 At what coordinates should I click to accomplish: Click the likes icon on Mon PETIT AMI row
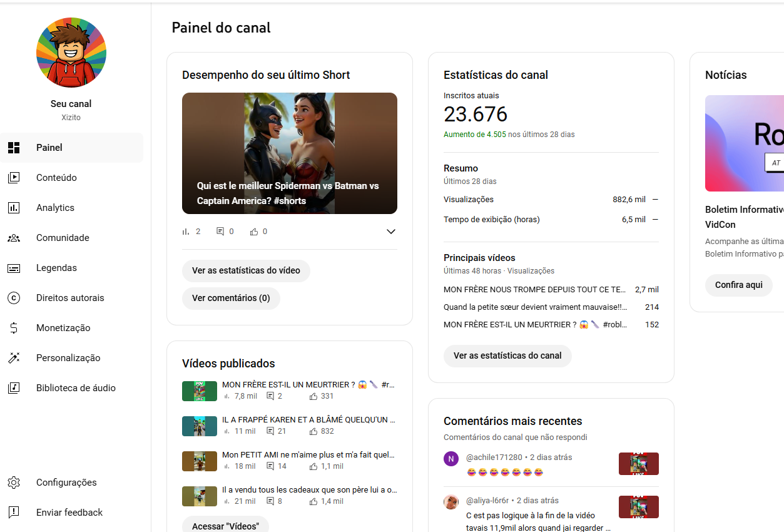point(313,466)
